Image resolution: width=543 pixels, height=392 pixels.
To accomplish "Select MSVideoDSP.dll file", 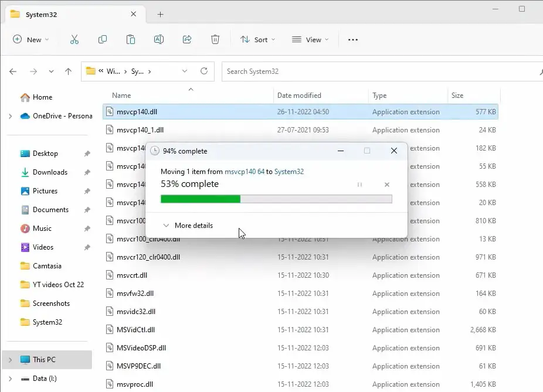I will tap(141, 348).
